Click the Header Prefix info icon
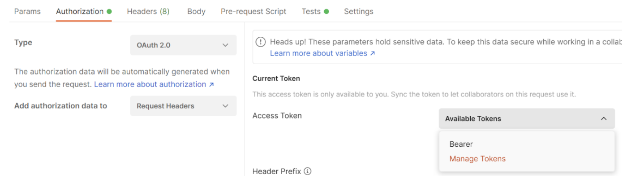Image resolution: width=644 pixels, height=188 pixels. click(308, 171)
